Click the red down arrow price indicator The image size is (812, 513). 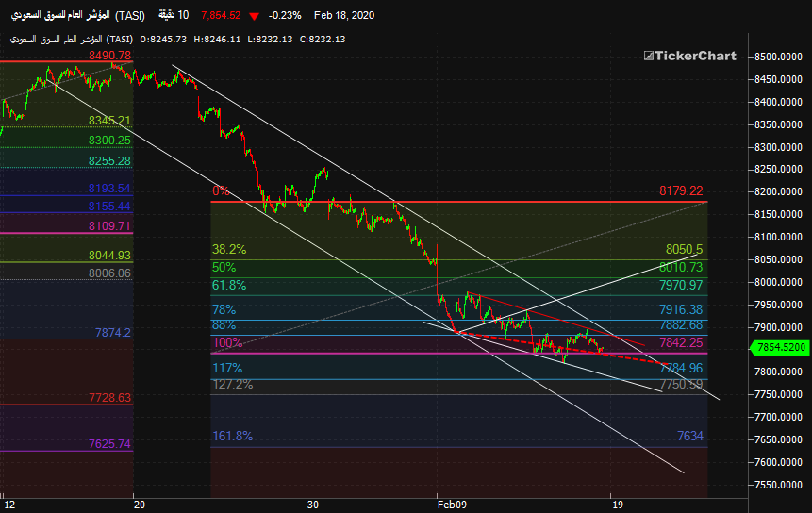click(254, 15)
